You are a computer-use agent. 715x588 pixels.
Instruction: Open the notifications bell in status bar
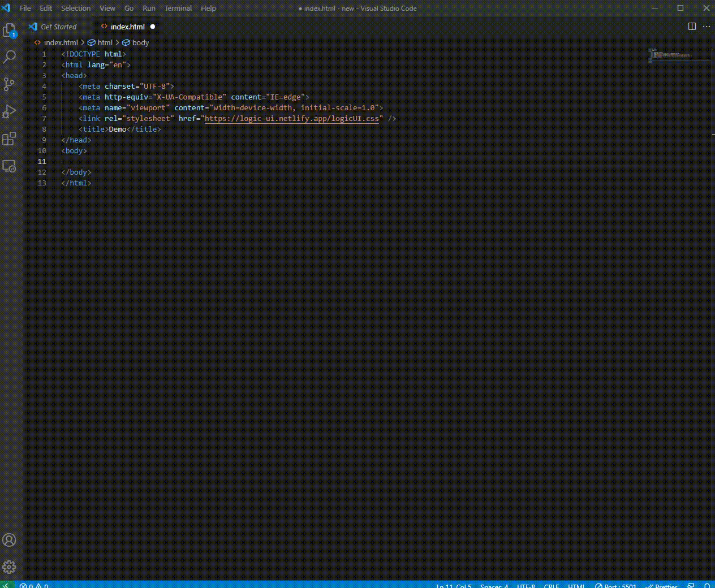click(x=707, y=586)
